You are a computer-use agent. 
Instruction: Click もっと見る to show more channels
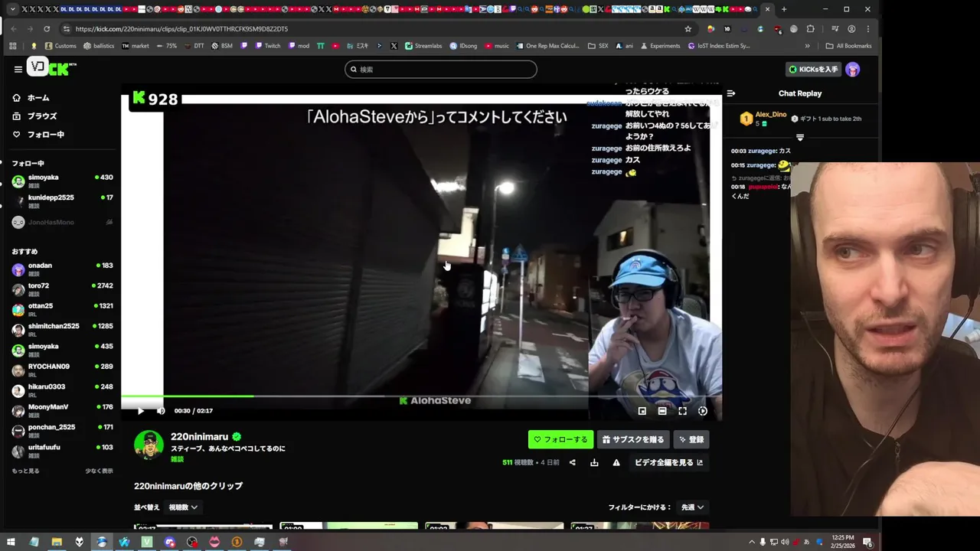(25, 471)
